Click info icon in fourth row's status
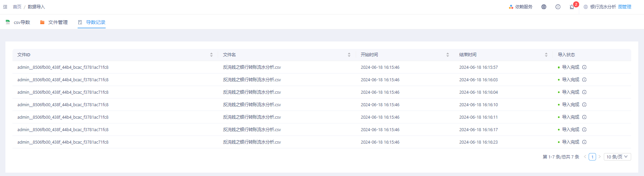The width and height of the screenshot is (644, 176). tap(584, 105)
